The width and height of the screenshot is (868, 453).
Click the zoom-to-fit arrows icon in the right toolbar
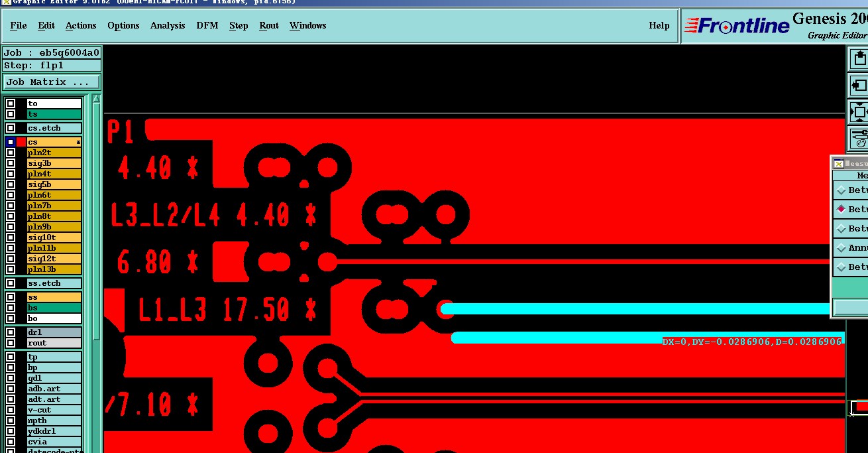tap(859, 112)
